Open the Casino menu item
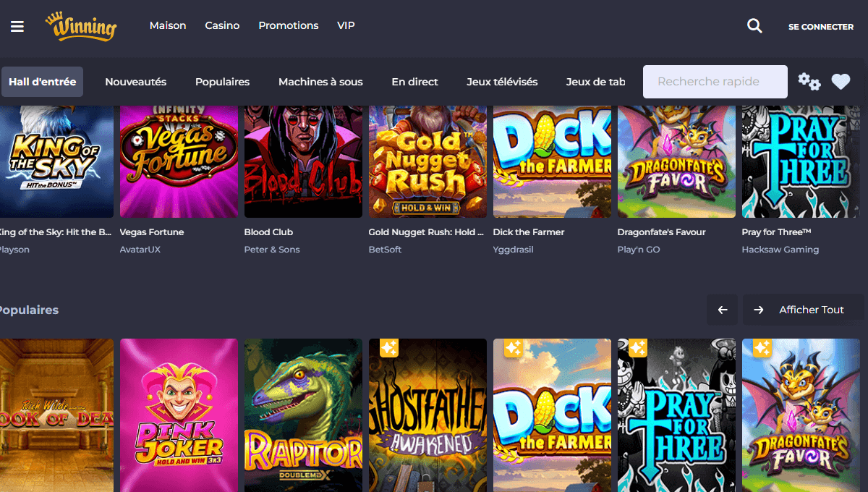The height and width of the screenshot is (492, 868). [222, 25]
